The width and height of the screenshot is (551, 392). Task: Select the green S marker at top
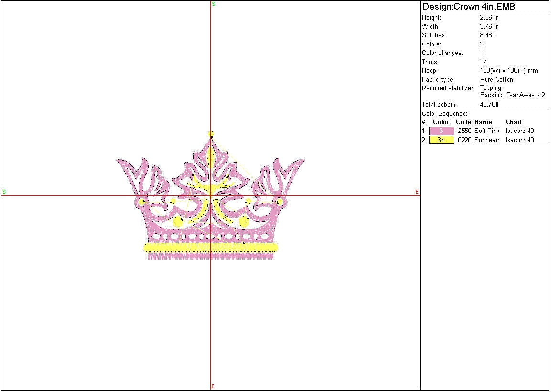click(213, 4)
